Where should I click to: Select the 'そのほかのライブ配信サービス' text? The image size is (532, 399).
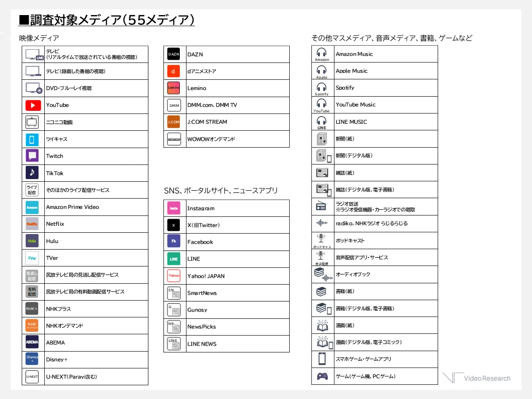pos(78,190)
